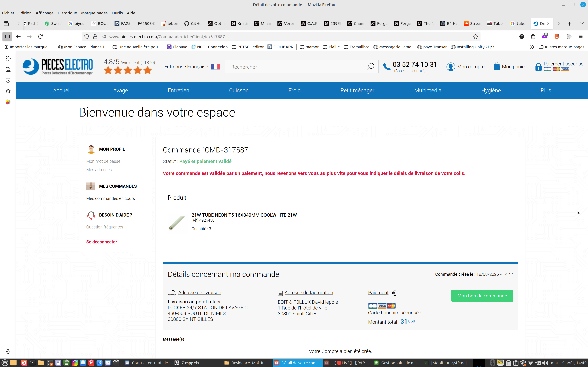Click Se déconnecter link

(102, 242)
